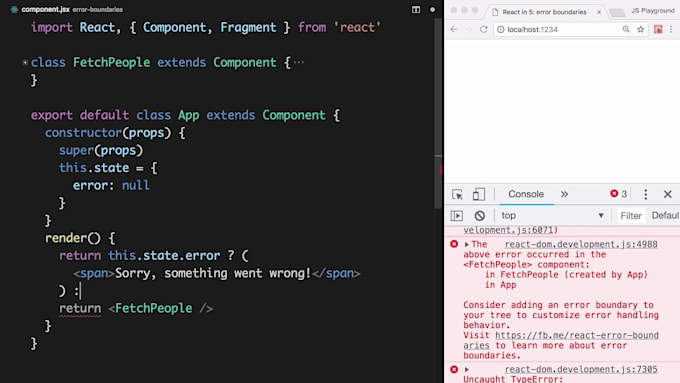Click the React file icon beside component.jsx
Screen dimensions: 680x383
pos(14,10)
